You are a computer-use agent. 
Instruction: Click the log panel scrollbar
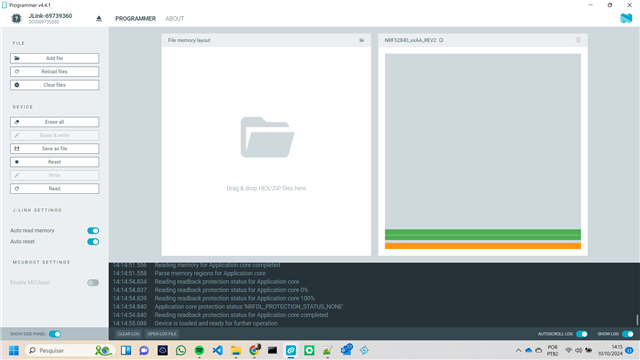[x=637, y=320]
